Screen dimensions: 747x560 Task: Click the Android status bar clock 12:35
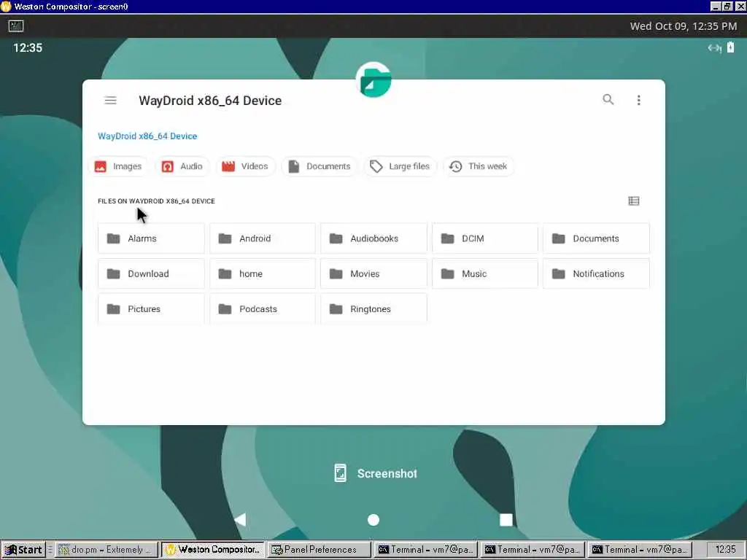point(28,47)
